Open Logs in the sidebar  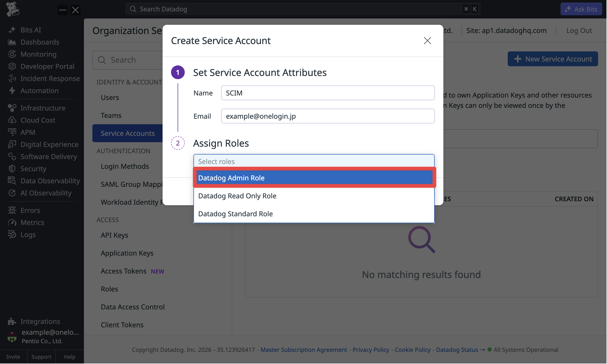pyautogui.click(x=28, y=235)
